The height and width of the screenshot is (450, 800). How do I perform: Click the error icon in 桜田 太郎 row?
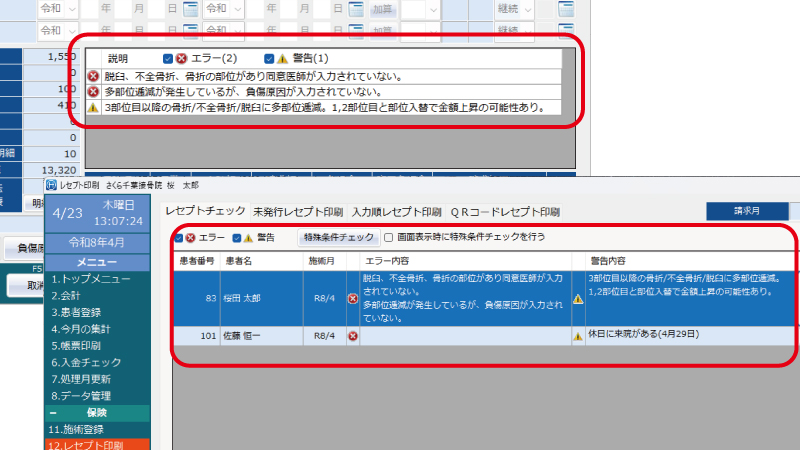[353, 298]
